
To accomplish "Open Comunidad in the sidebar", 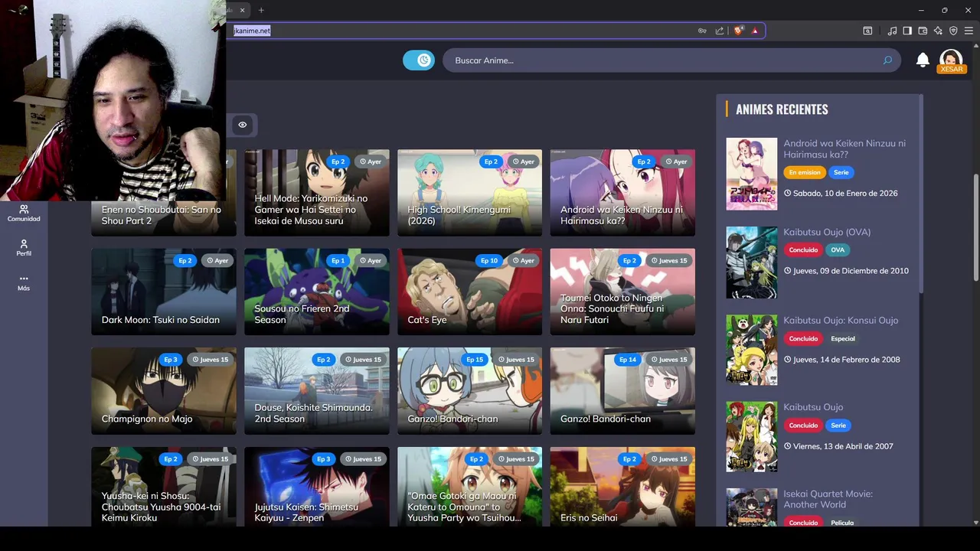I will pos(24,213).
